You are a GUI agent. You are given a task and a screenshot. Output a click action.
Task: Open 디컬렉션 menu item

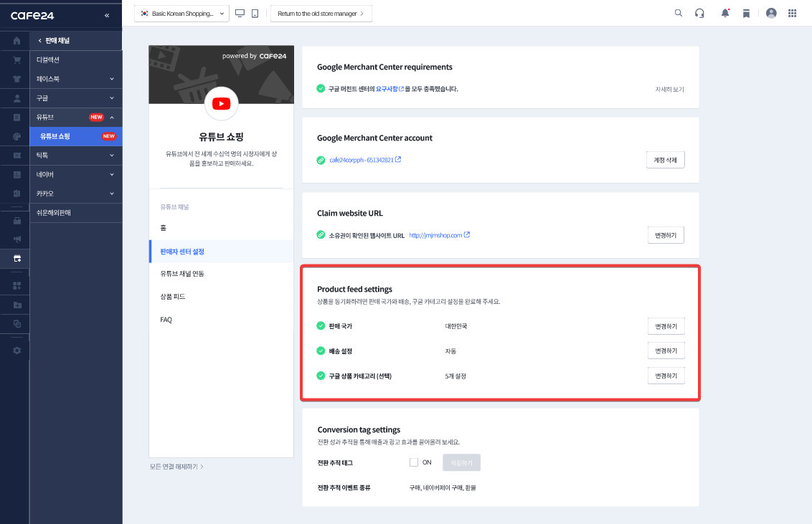tap(76, 60)
